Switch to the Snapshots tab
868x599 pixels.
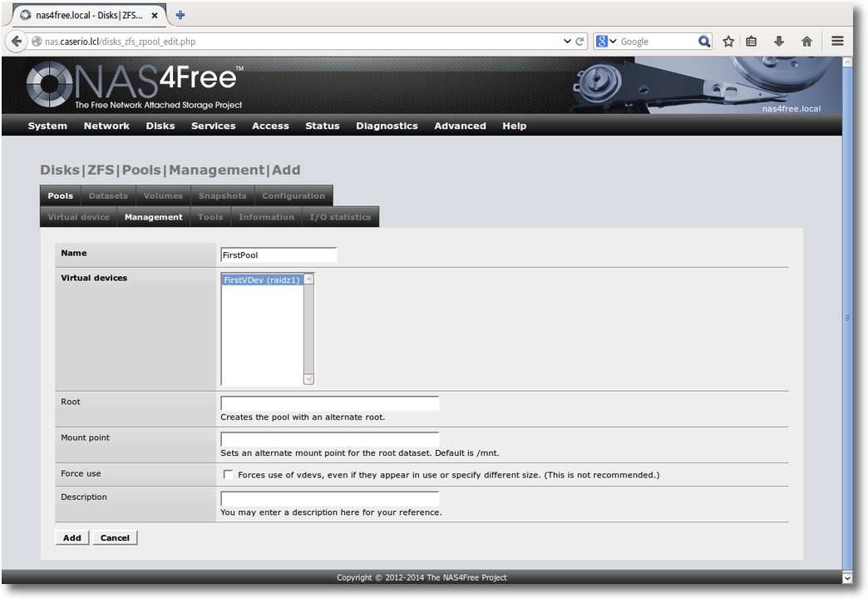point(223,196)
